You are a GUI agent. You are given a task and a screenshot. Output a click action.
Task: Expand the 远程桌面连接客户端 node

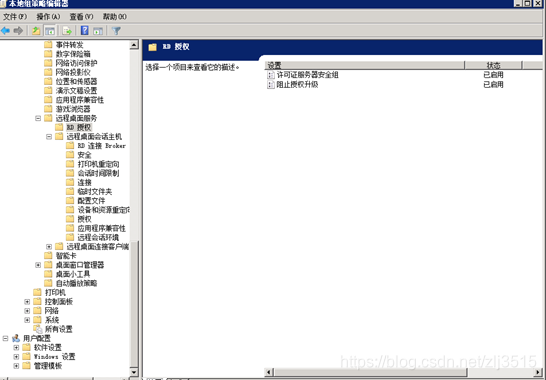click(49, 247)
